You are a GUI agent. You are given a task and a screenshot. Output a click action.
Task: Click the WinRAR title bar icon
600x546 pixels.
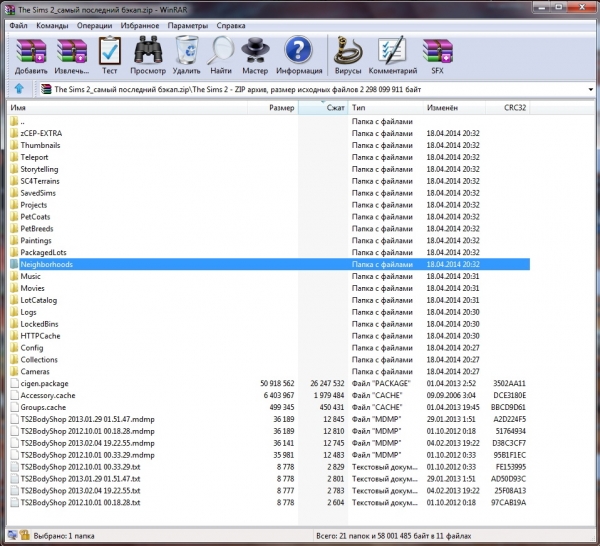click(x=10, y=10)
